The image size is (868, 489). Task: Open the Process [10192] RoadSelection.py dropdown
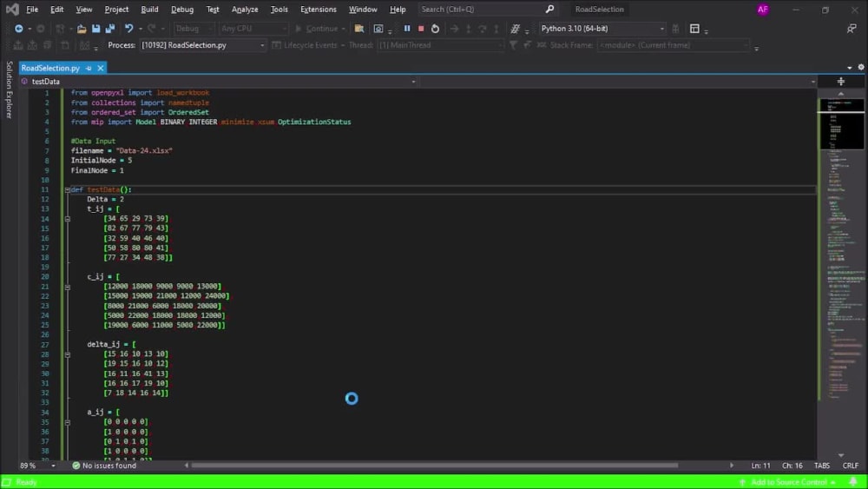(202, 45)
